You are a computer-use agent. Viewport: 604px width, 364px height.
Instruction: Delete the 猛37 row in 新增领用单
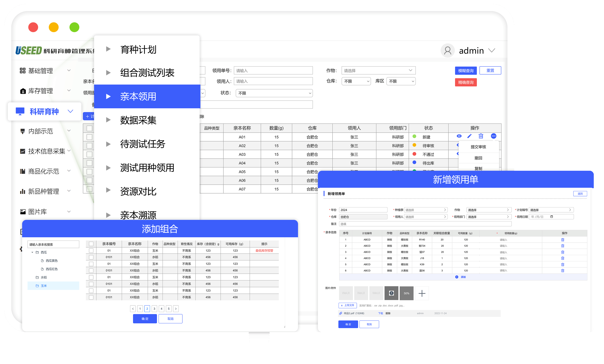(x=563, y=252)
